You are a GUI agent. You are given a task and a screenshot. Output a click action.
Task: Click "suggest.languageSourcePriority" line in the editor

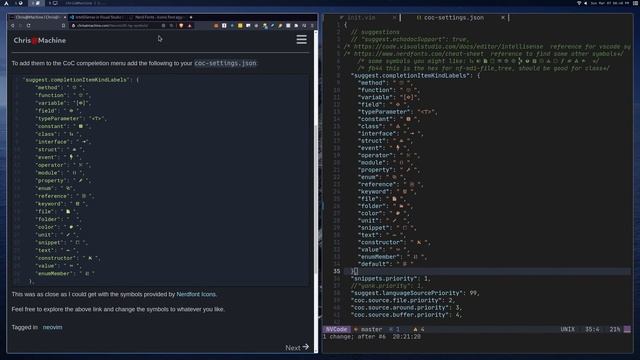[415, 293]
